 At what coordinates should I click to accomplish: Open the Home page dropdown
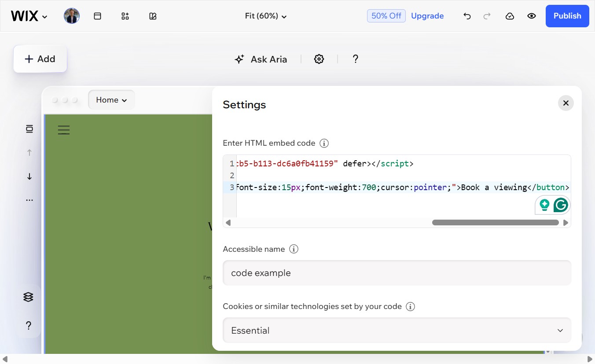point(111,100)
